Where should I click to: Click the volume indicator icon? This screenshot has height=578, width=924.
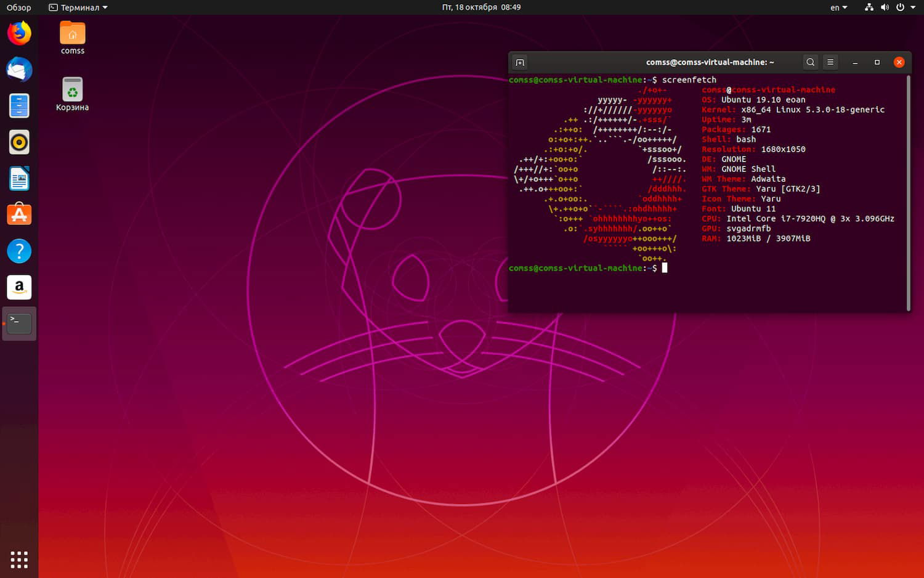885,7
